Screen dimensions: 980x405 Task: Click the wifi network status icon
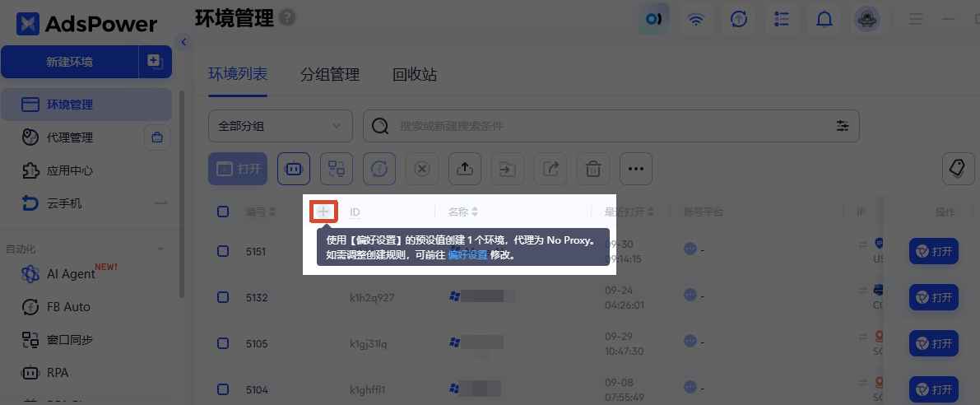696,19
